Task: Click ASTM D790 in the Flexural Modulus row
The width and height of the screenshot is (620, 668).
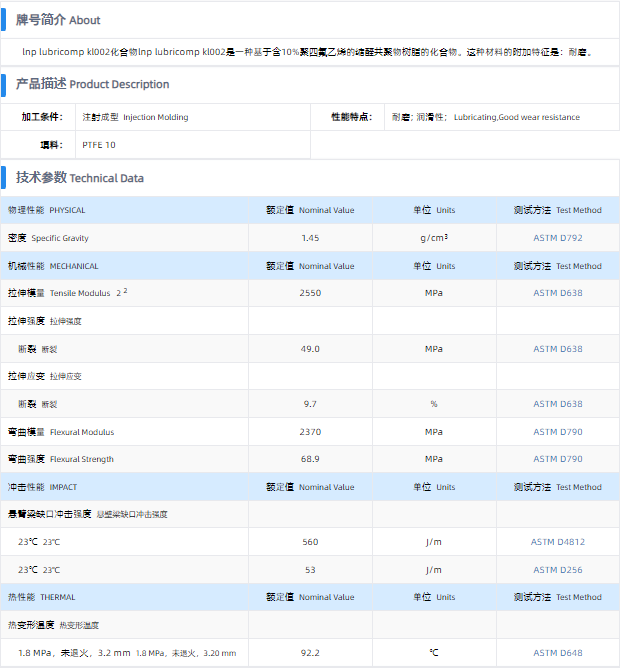Action: pos(557,432)
